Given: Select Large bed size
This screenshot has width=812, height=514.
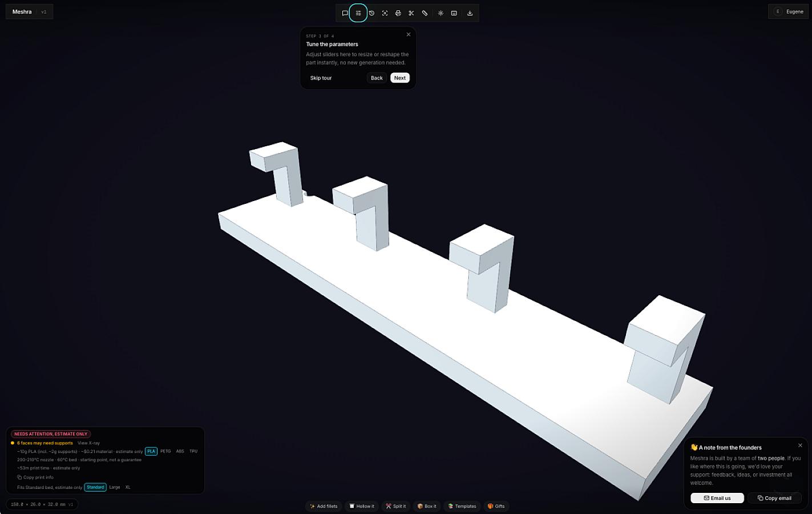Looking at the screenshot, I should 115,487.
